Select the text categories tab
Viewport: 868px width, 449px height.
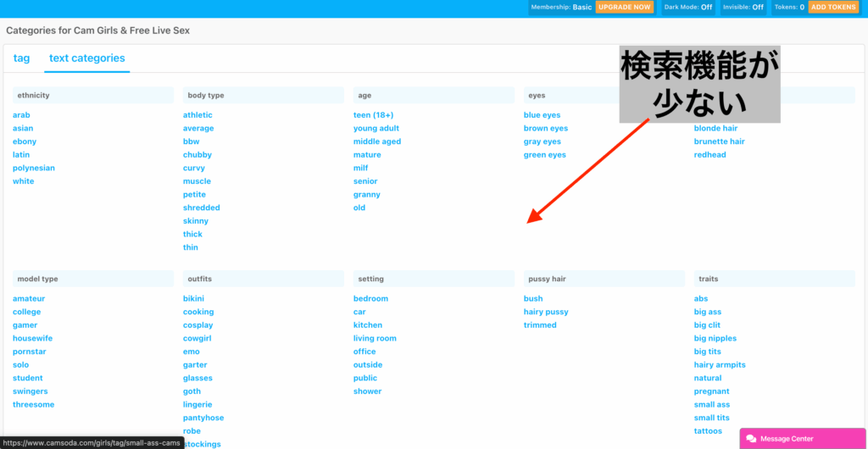86,58
